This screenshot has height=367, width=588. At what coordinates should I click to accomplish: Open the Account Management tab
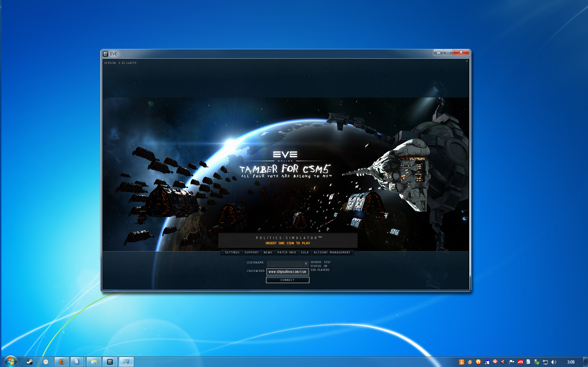click(332, 252)
